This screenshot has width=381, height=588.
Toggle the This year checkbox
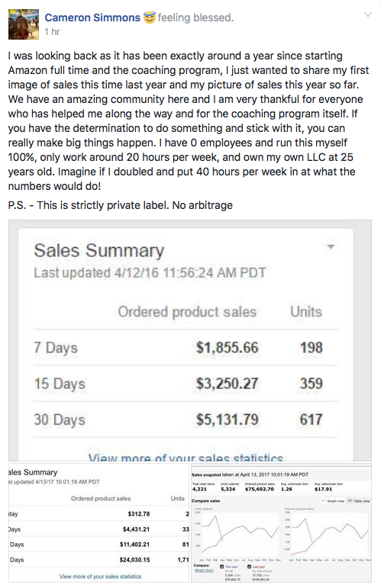click(x=222, y=567)
